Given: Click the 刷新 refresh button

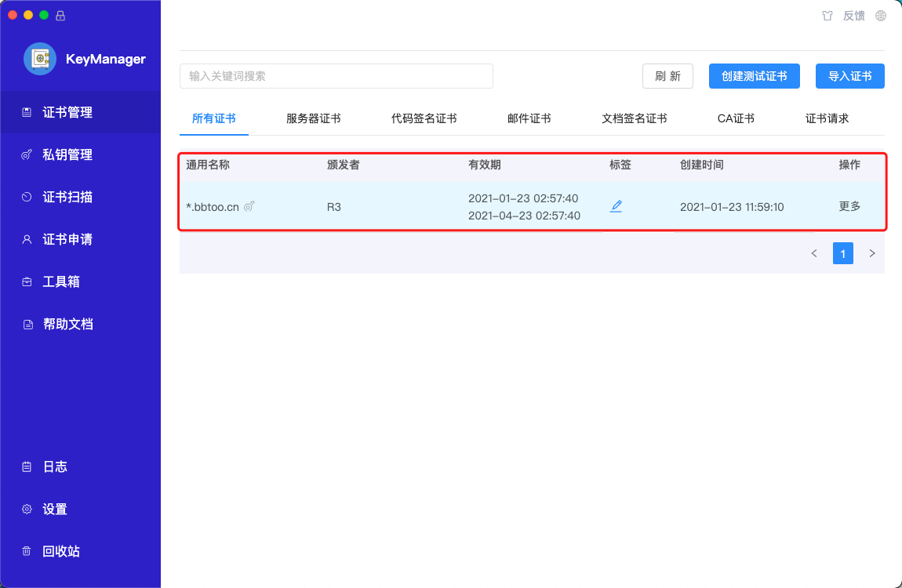Looking at the screenshot, I should (x=667, y=76).
